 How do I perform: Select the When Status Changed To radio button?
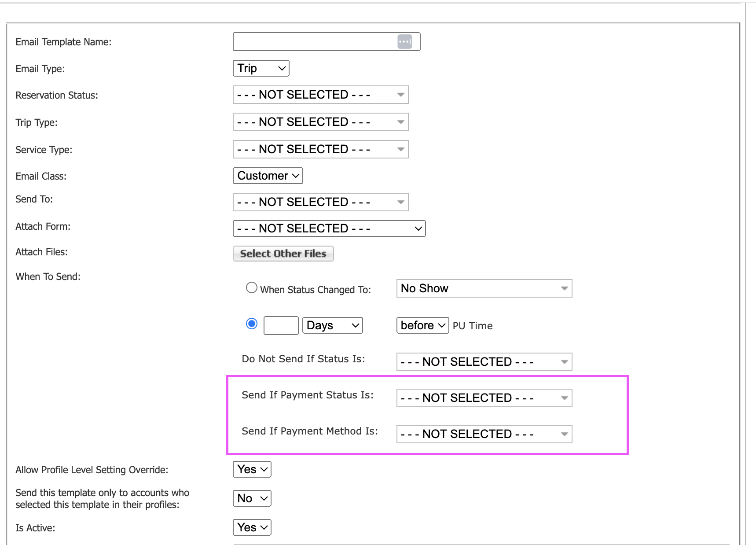pos(252,288)
